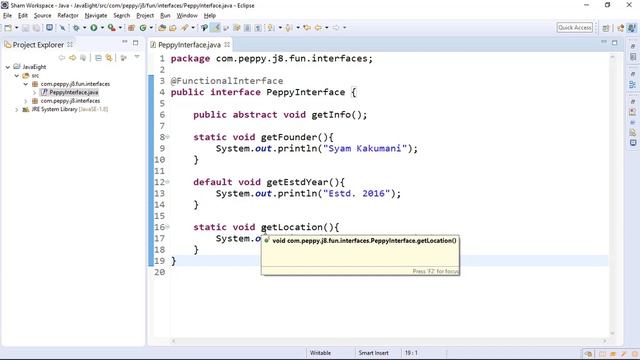Image resolution: width=640 pixels, height=360 pixels.
Task: Close the PeppyInterface.java editor tab
Action: click(227, 44)
